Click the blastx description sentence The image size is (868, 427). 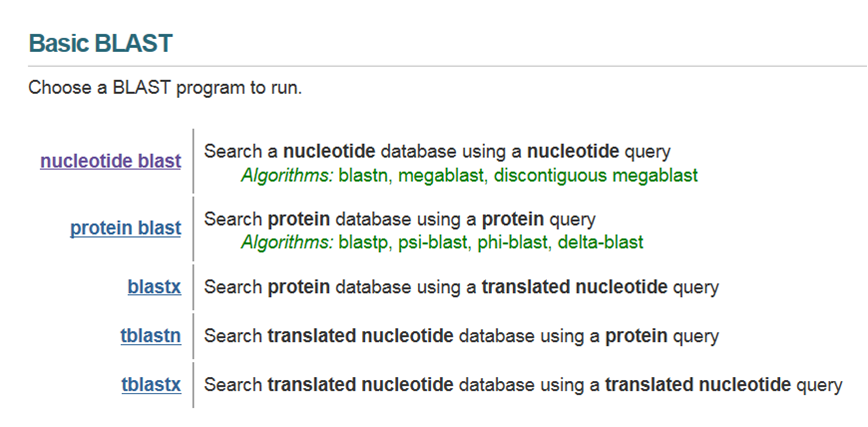[461, 288]
